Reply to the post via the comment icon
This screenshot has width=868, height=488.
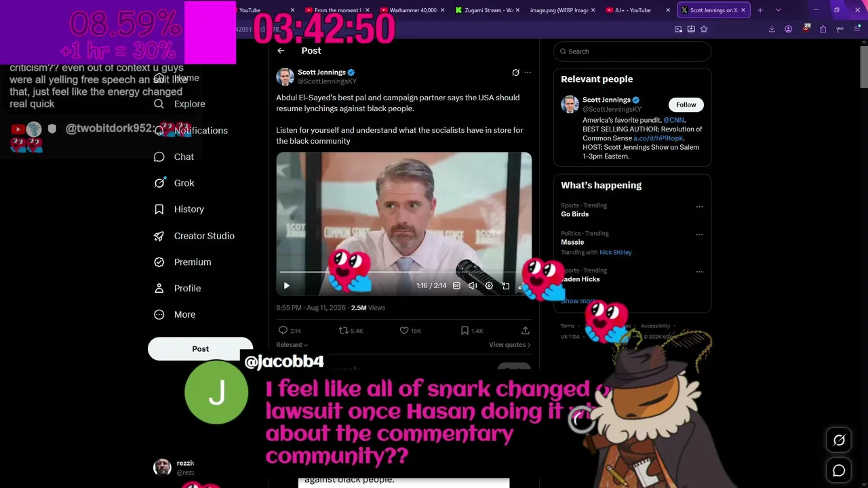(x=283, y=331)
